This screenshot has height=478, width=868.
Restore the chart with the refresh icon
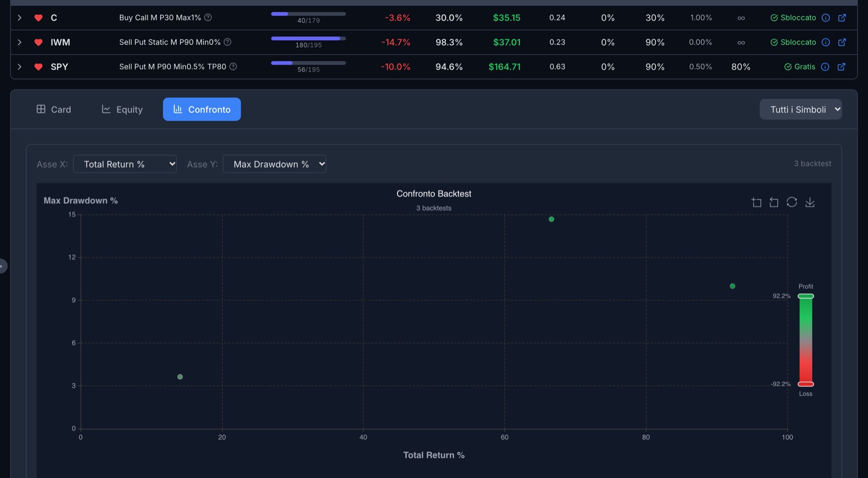pos(792,202)
